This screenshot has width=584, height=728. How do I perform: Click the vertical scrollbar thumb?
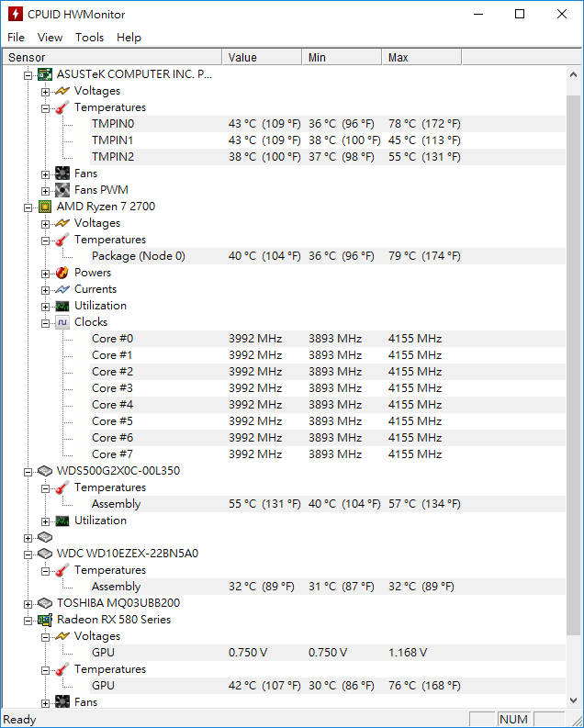(x=573, y=365)
